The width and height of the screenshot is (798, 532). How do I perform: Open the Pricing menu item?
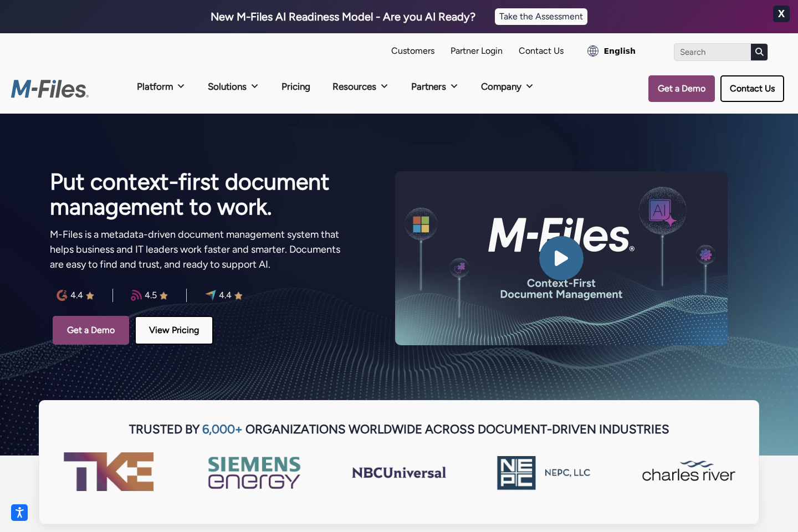click(296, 86)
